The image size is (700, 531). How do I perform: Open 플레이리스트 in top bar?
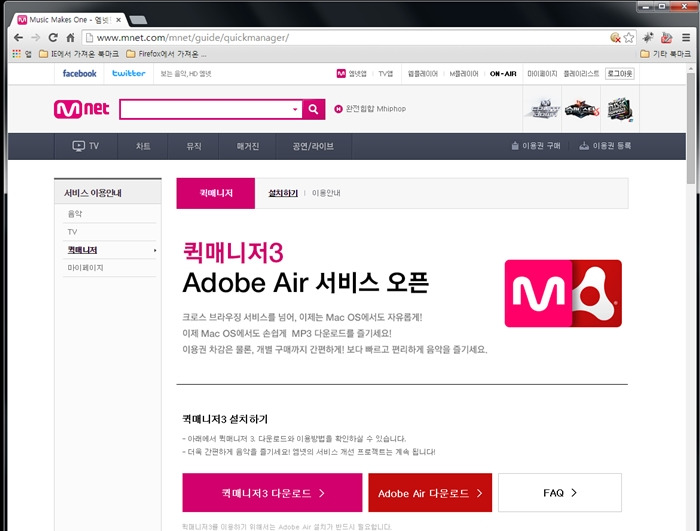pos(581,74)
